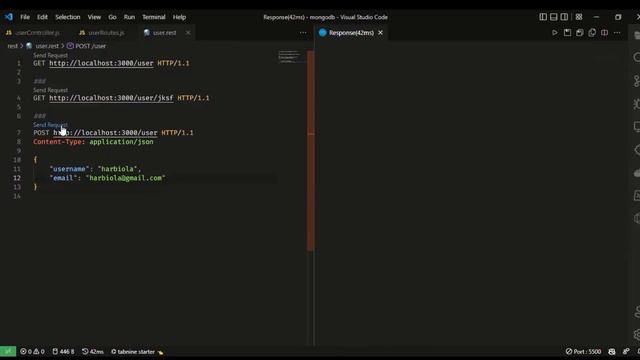The width and height of the screenshot is (640, 360).
Task: Open the Run menu
Action: point(129,17)
